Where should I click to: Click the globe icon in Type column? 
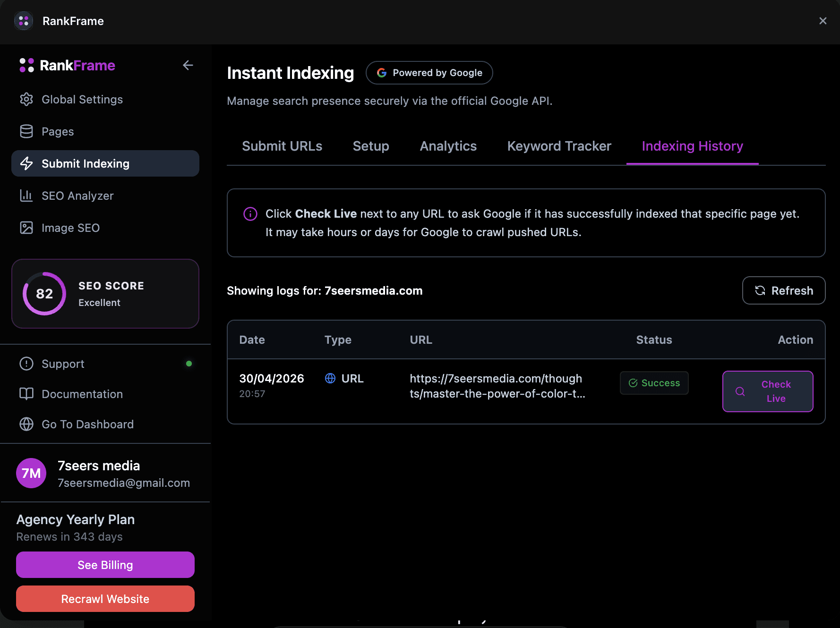pos(330,378)
